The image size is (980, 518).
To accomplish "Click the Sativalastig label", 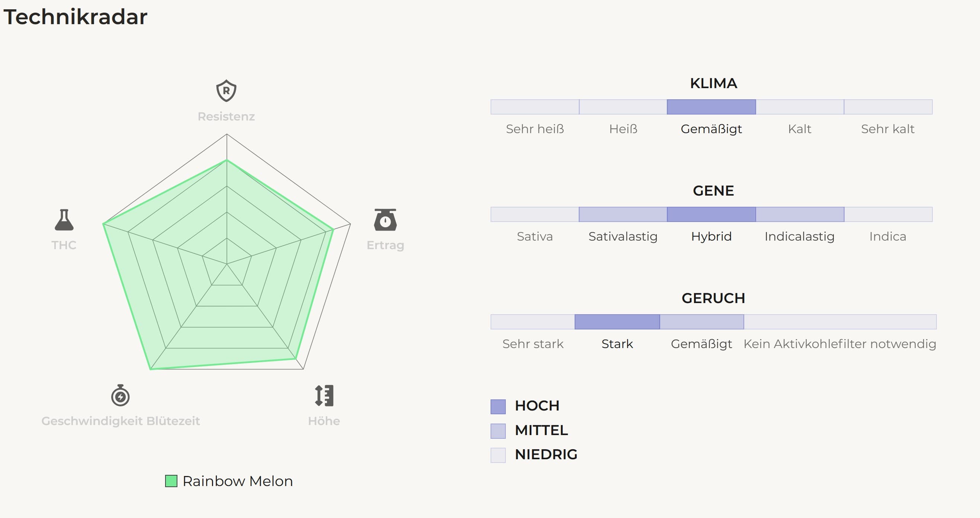I will pyautogui.click(x=623, y=237).
